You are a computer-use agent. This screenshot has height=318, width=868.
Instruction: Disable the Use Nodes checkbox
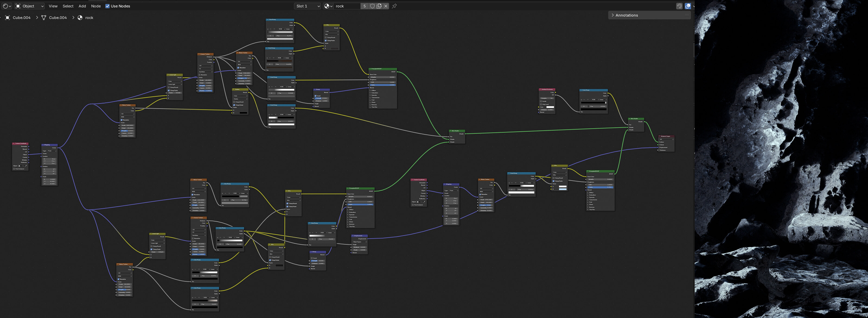coord(107,6)
